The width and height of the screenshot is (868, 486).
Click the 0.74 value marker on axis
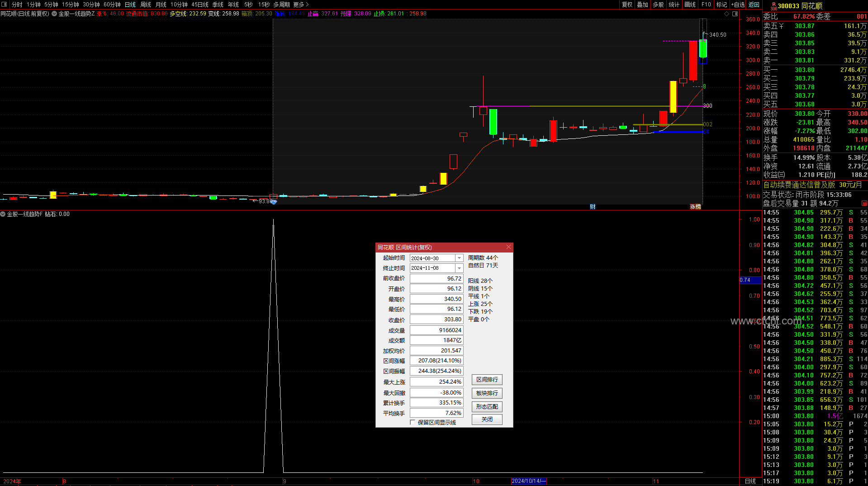point(750,280)
